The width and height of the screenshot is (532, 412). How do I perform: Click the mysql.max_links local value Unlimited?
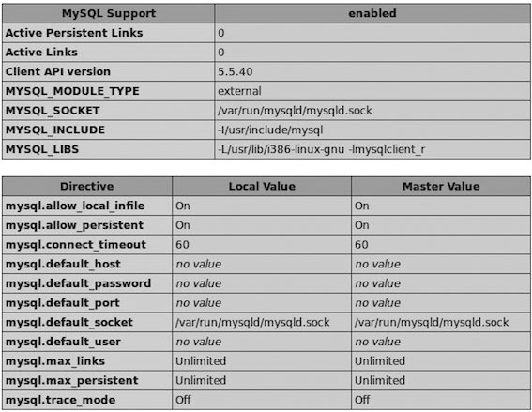tap(201, 361)
